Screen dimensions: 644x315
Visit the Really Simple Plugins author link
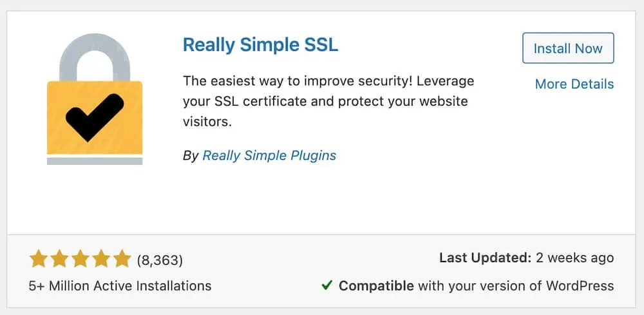pos(269,155)
